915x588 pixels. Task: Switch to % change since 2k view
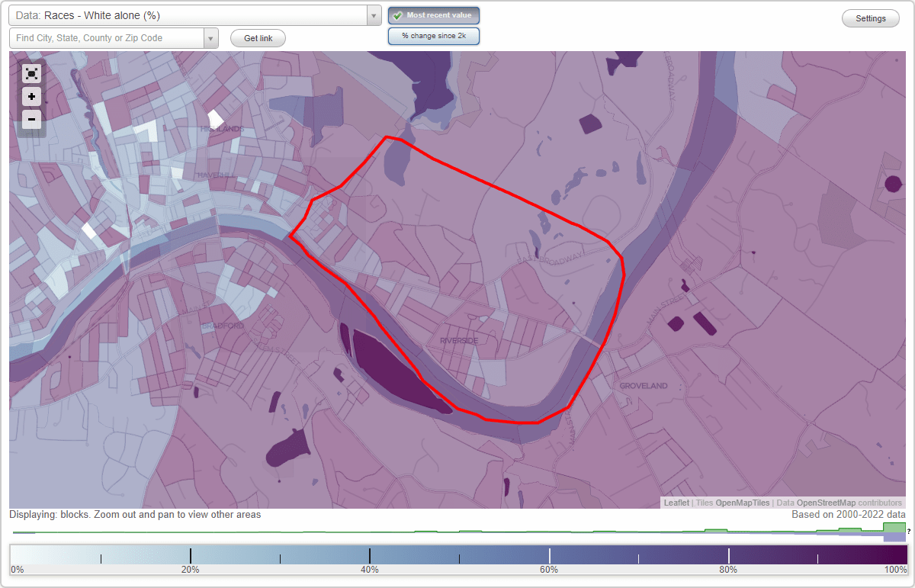coord(433,35)
